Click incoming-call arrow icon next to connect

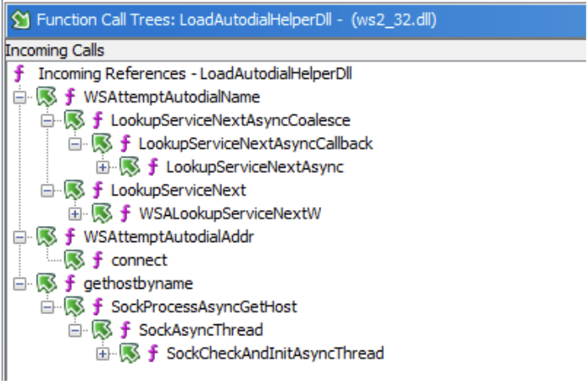pos(75,260)
